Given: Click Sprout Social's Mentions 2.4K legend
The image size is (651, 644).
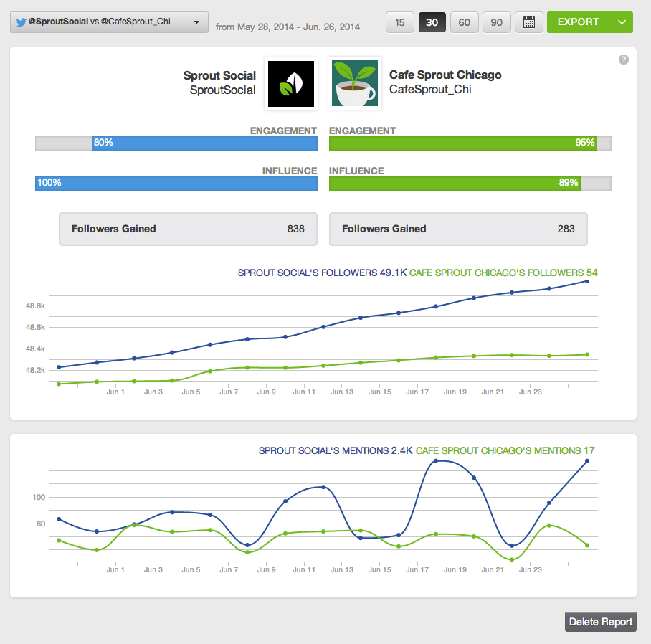Looking at the screenshot, I should pyautogui.click(x=336, y=450).
